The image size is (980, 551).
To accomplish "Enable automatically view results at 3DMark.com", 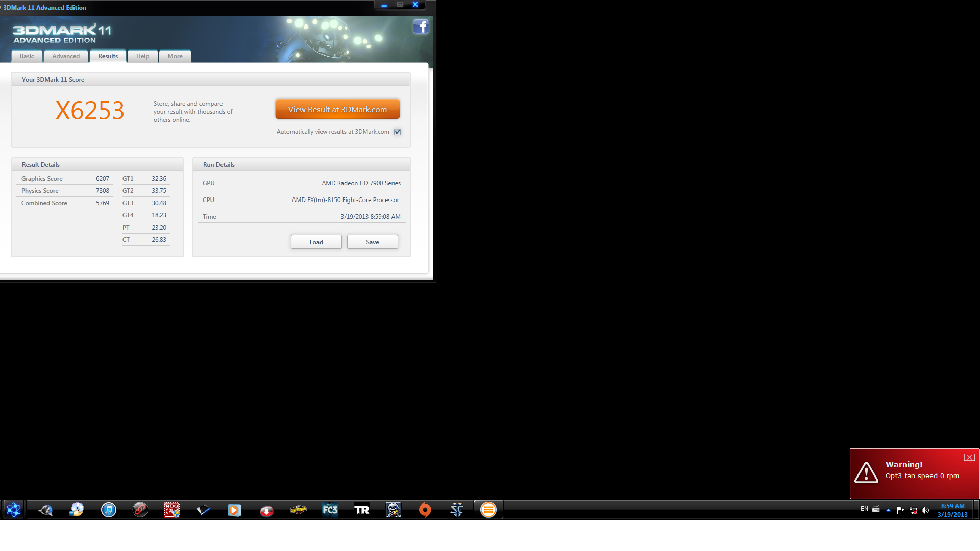I will (398, 131).
